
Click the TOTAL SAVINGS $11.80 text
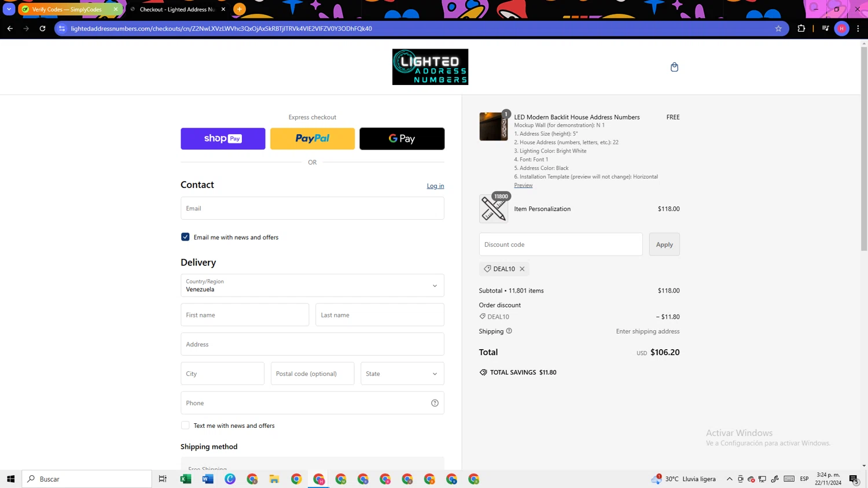click(x=523, y=372)
